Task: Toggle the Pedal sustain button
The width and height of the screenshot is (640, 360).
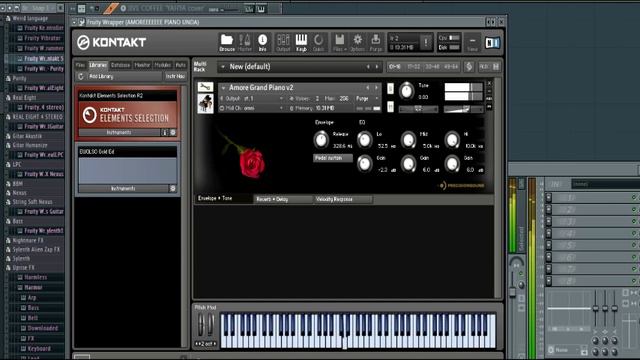Action: coord(333,158)
